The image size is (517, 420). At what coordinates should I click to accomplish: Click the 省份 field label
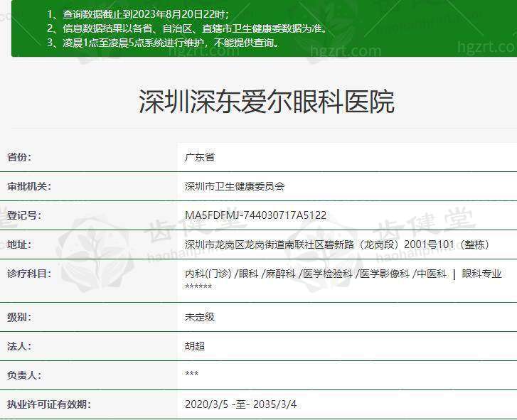(x=18, y=157)
